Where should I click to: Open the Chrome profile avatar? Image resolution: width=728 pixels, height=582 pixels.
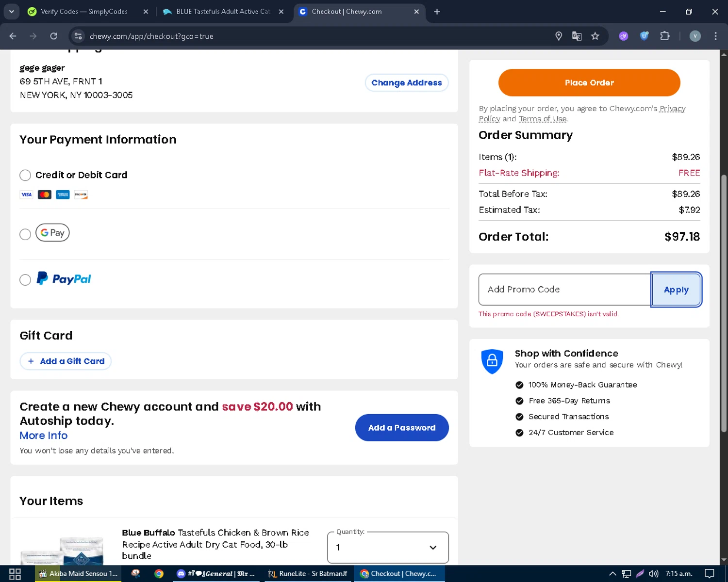[695, 36]
